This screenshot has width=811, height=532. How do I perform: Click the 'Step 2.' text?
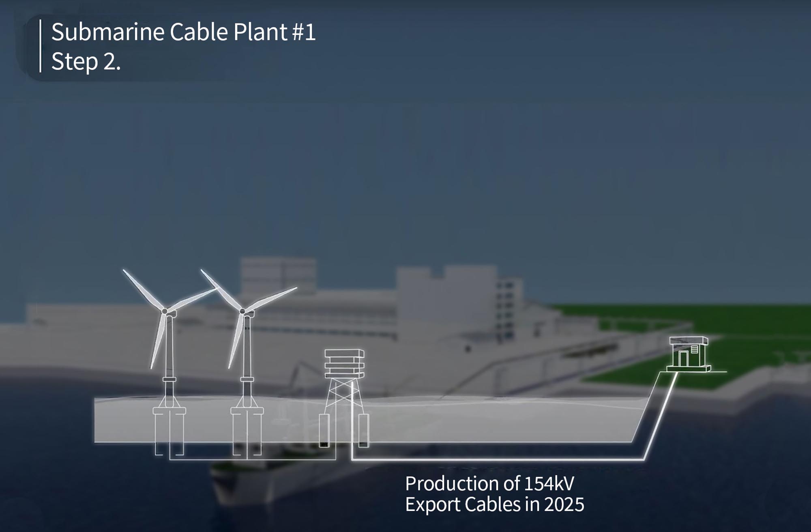tap(86, 62)
